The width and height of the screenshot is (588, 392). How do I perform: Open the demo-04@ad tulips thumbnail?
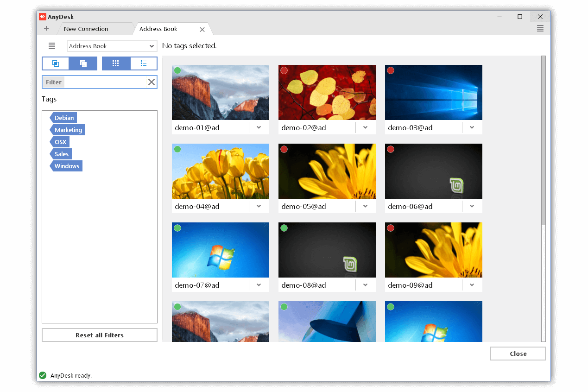(221, 171)
